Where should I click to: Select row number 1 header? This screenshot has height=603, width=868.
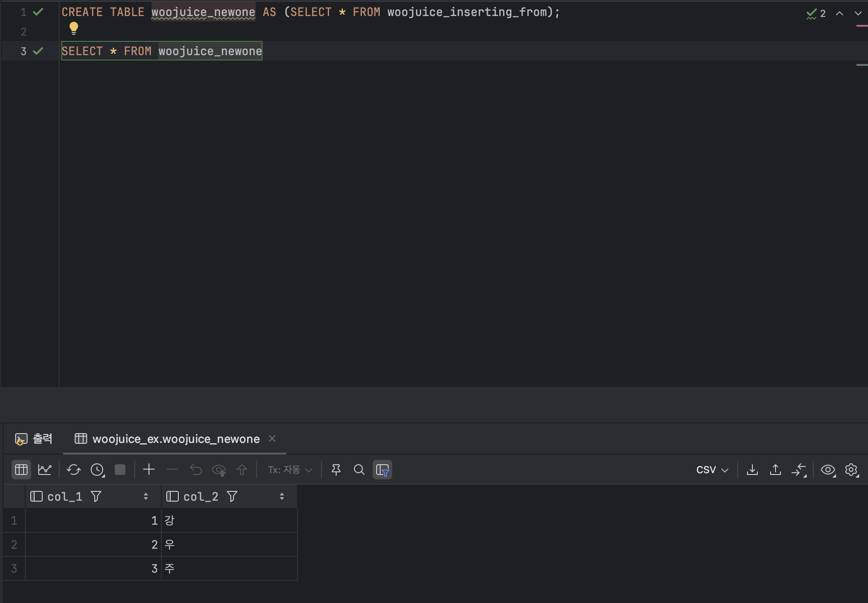14,520
